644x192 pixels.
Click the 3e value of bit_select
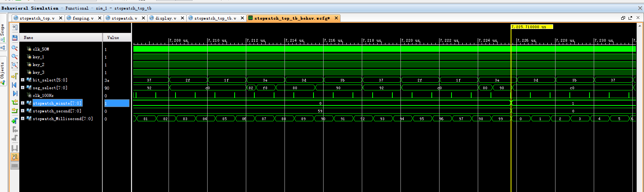pyautogui.click(x=107, y=80)
